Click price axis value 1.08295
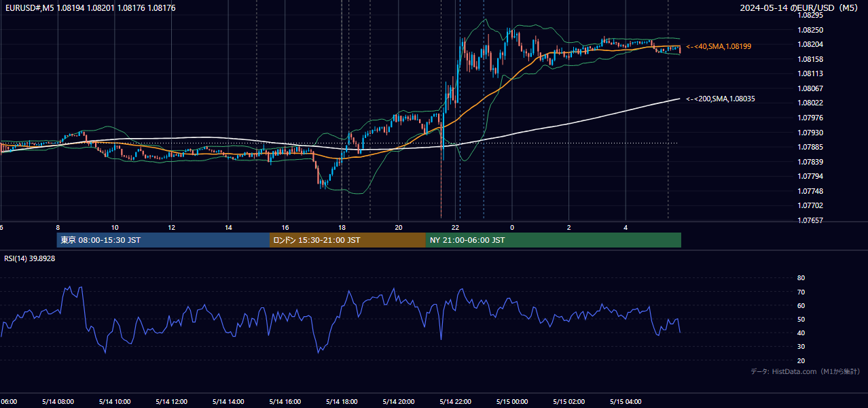The height and width of the screenshot is (408, 868). click(x=810, y=15)
